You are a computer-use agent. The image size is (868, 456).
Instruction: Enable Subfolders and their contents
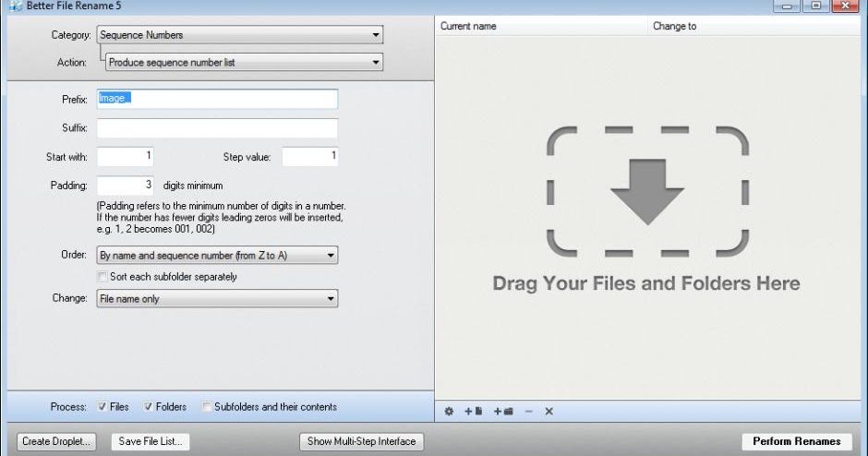click(207, 407)
